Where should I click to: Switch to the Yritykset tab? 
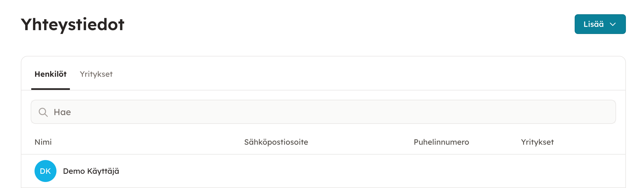pyautogui.click(x=96, y=74)
